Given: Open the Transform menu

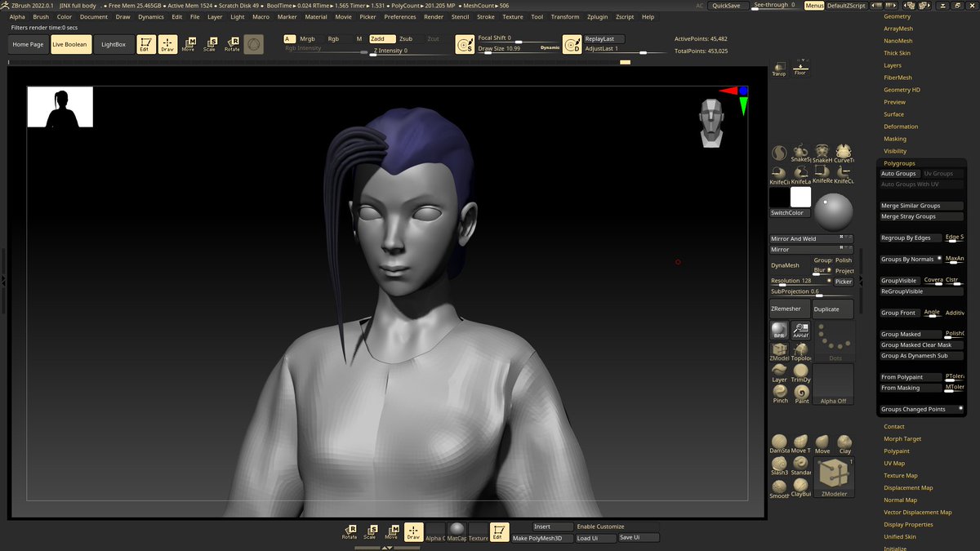Looking at the screenshot, I should [x=565, y=16].
